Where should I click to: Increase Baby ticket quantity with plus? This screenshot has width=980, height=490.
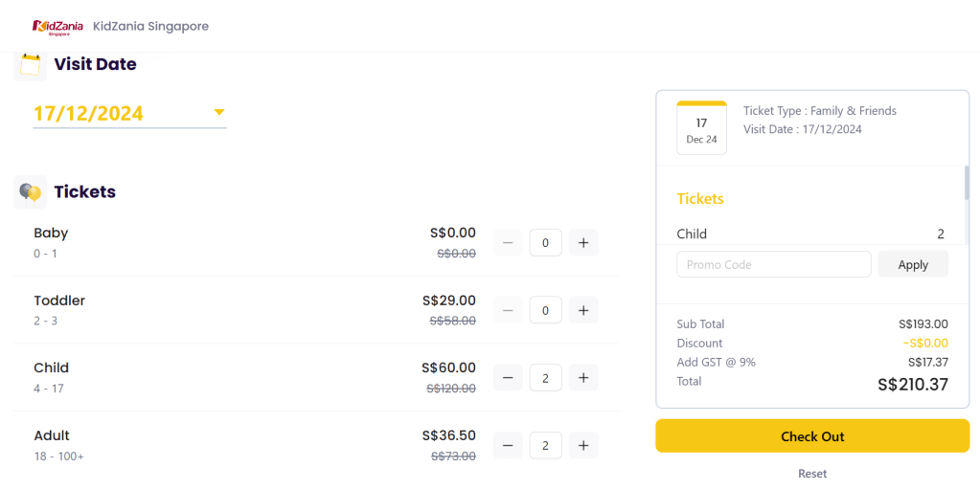pyautogui.click(x=583, y=243)
